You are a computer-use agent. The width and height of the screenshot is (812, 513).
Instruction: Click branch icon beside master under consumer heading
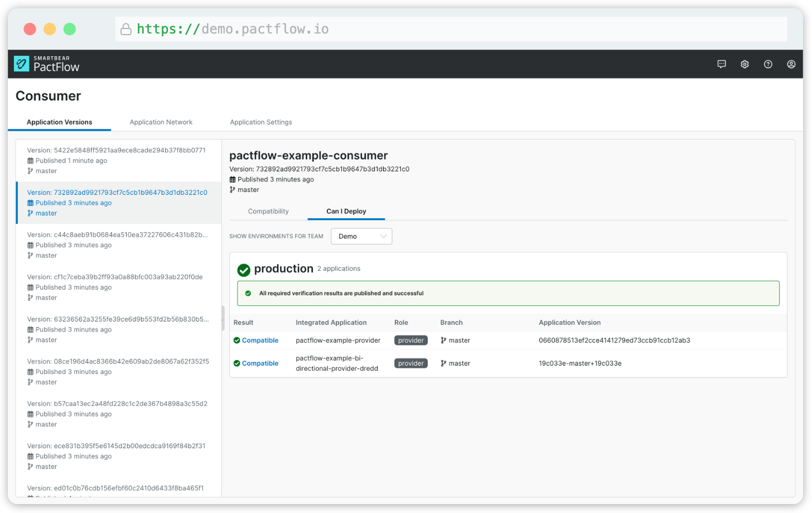(233, 190)
